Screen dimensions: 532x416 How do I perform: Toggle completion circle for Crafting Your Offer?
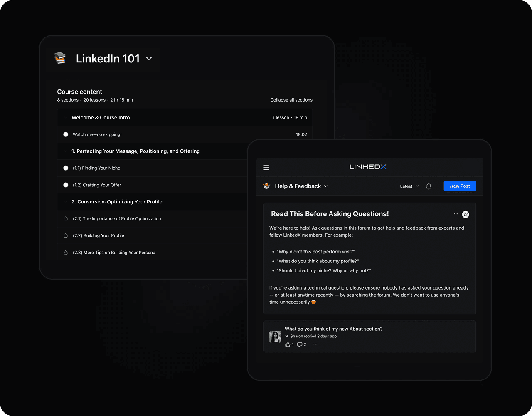(66, 185)
